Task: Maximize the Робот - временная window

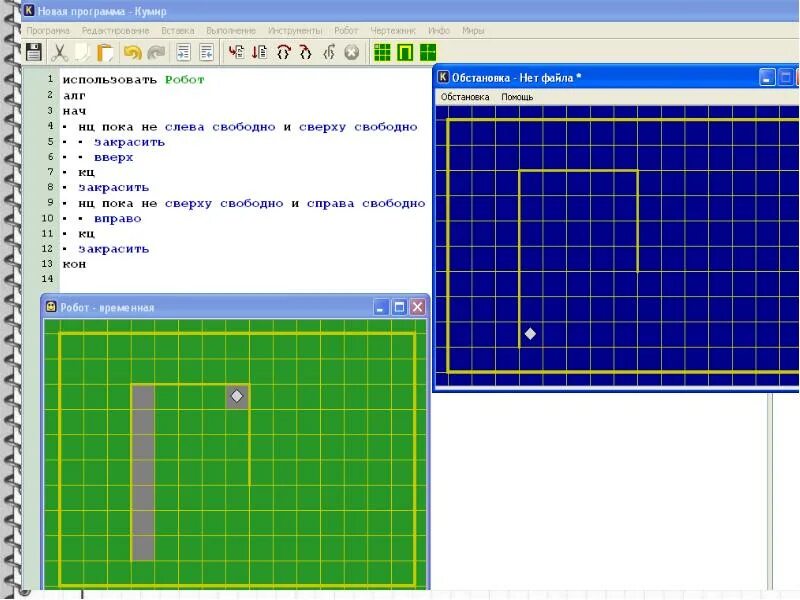Action: pos(399,307)
